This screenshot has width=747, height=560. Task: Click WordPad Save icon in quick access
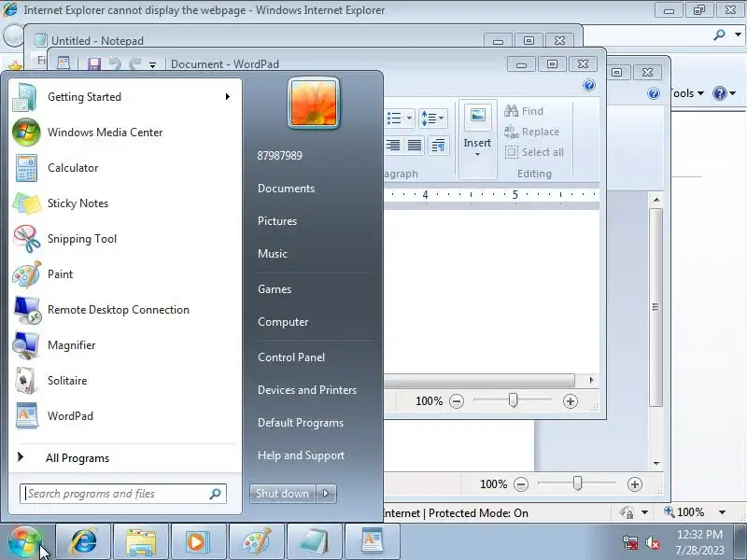[x=94, y=63]
